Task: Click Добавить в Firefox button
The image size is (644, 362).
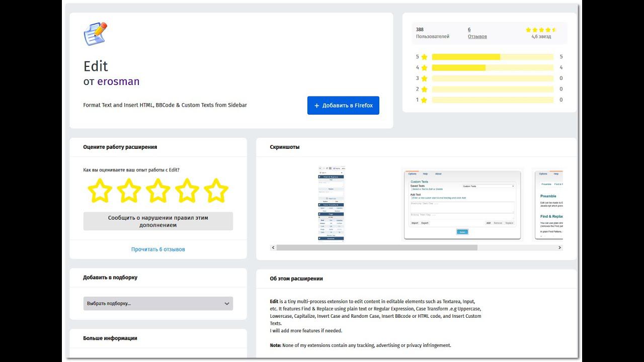Action: point(343,106)
